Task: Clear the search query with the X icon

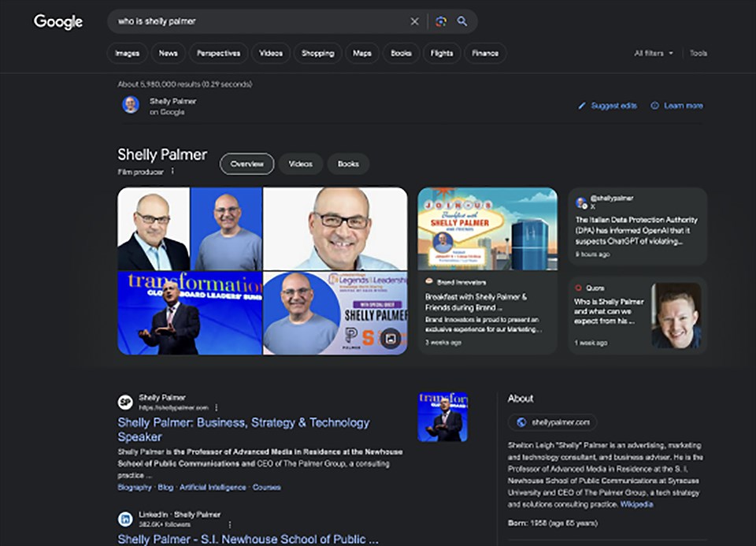Action: point(414,21)
